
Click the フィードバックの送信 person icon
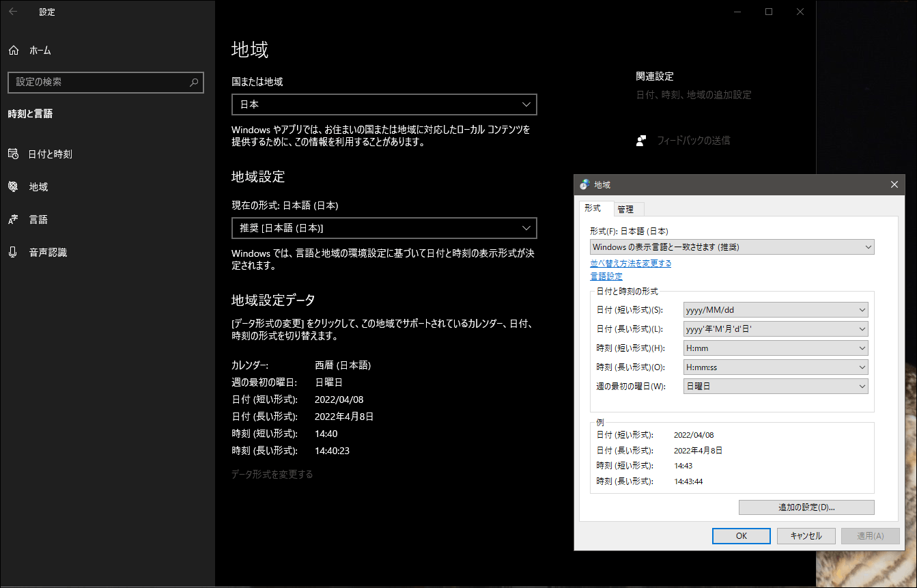tap(641, 141)
